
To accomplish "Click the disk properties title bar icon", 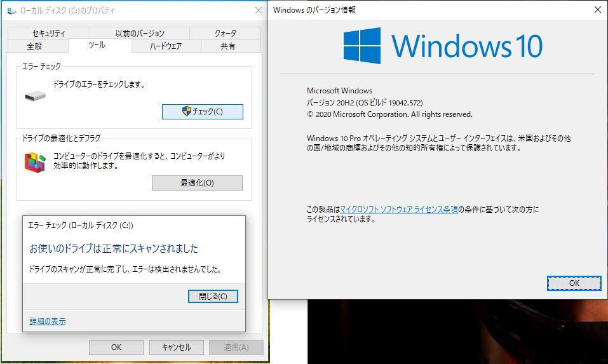I will [x=11, y=10].
